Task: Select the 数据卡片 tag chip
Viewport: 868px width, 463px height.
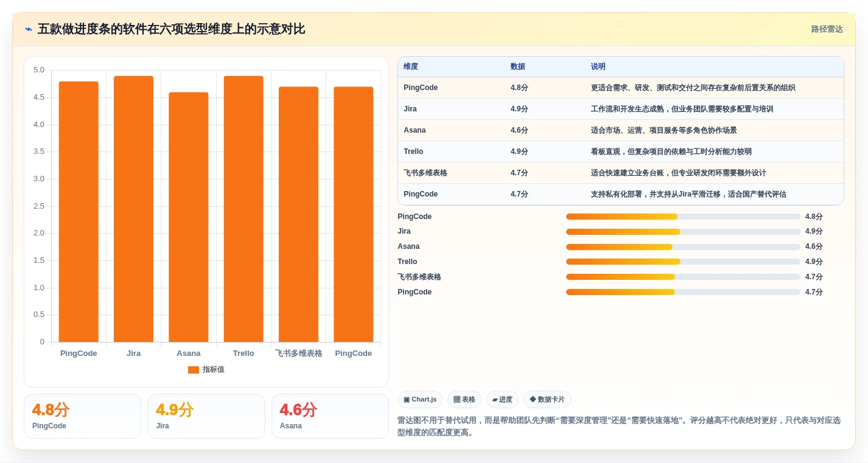Action: coord(547,400)
